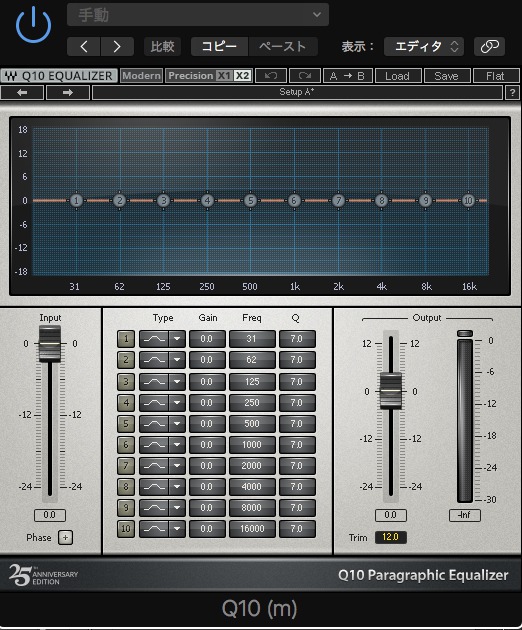522x630 pixels.
Task: Click the undo arrow icon
Action: (x=271, y=76)
